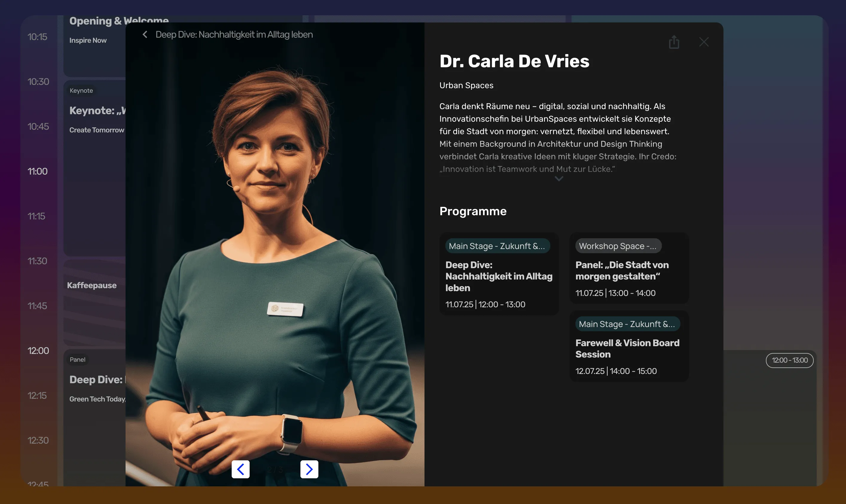Share Dr. Carla De Vries's profile
The image size is (846, 504).
pyautogui.click(x=674, y=42)
